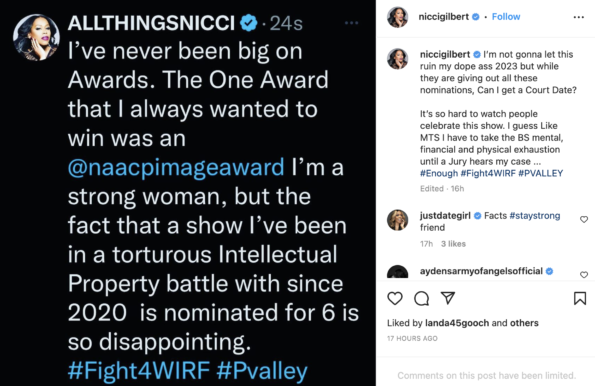This screenshot has width=595, height=386.
Task: Like aydensarmyofangelsofficial's comment heart
Action: 584,275
